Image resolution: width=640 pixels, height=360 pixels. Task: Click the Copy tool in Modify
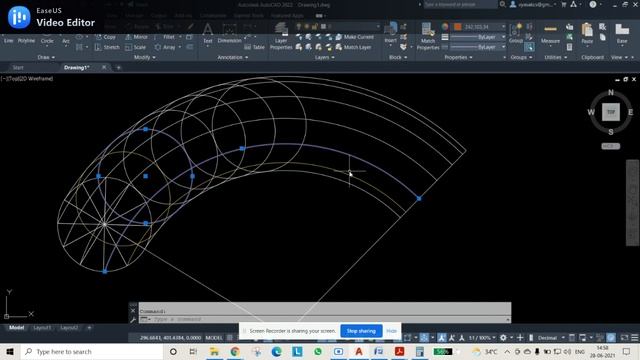tap(106, 37)
